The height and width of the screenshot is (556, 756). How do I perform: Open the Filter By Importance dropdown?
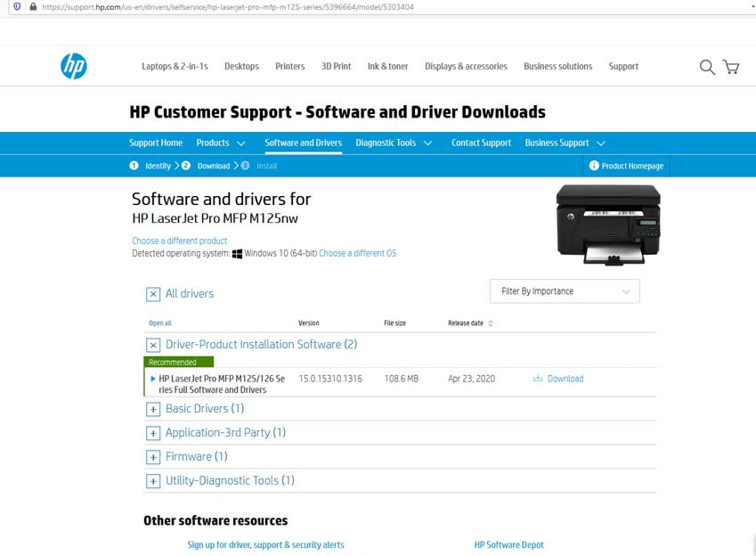point(565,291)
